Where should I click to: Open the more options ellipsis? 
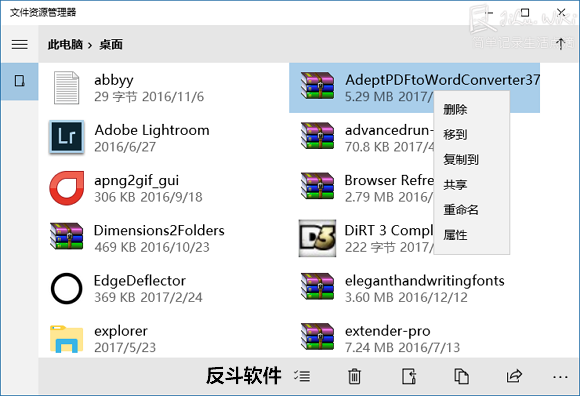(560, 377)
